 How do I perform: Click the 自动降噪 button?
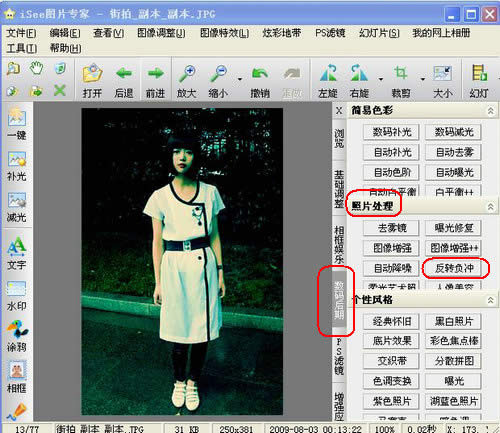pyautogui.click(x=391, y=268)
